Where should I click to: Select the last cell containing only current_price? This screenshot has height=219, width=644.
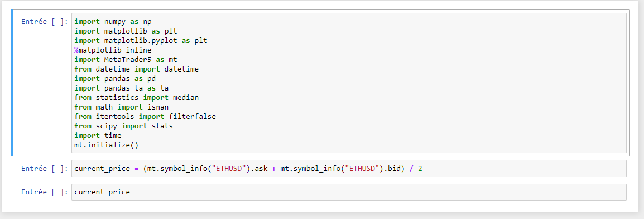[x=349, y=192]
